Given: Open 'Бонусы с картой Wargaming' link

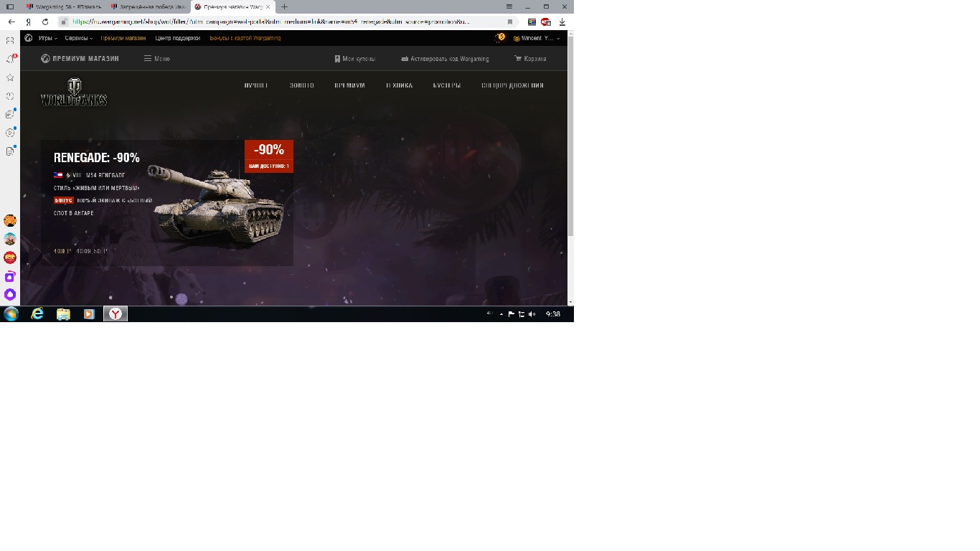Looking at the screenshot, I should point(245,38).
